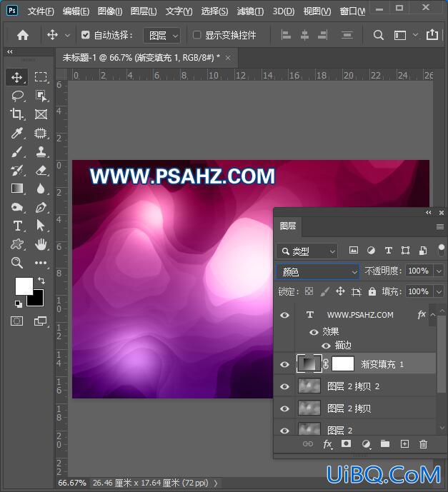Switch to the 图层 panel tab
Viewport: 448px width, 492px height.
[288, 226]
